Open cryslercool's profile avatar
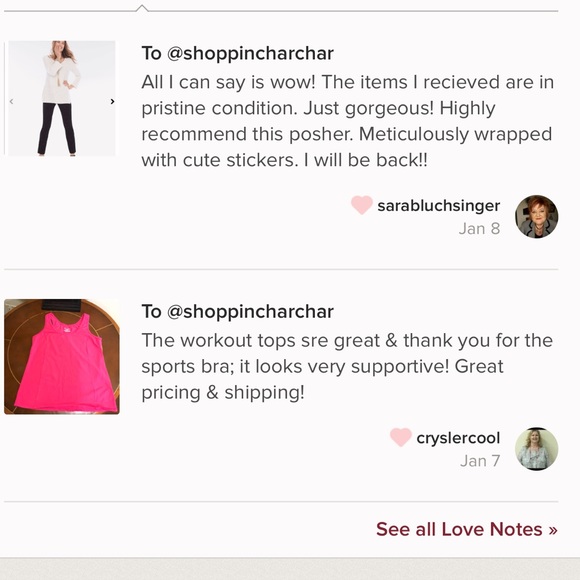Screen dimensions: 580x580 (x=536, y=449)
